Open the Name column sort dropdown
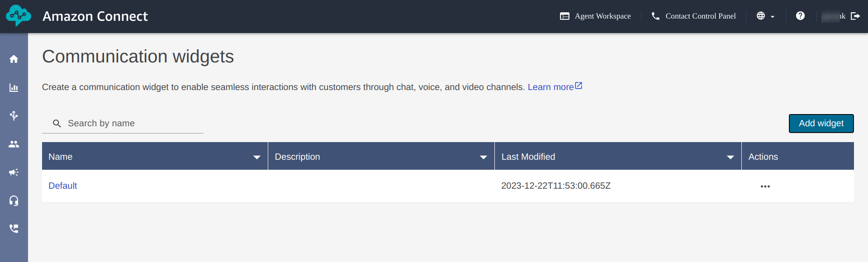Screen dimensions: 868x262 (257, 157)
